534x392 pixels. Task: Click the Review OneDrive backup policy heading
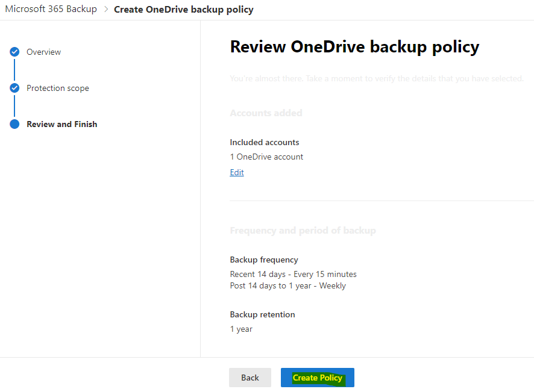click(354, 46)
